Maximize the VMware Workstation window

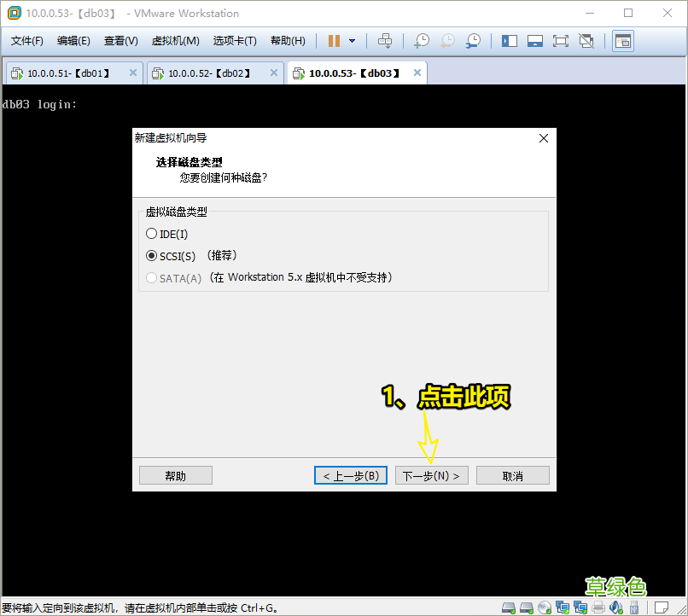[x=628, y=13]
